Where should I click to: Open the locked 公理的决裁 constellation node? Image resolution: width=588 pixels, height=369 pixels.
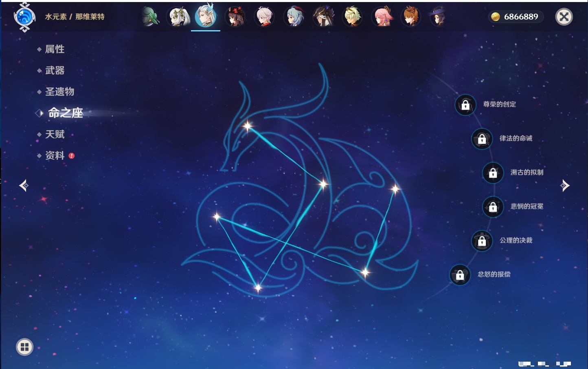[482, 241]
